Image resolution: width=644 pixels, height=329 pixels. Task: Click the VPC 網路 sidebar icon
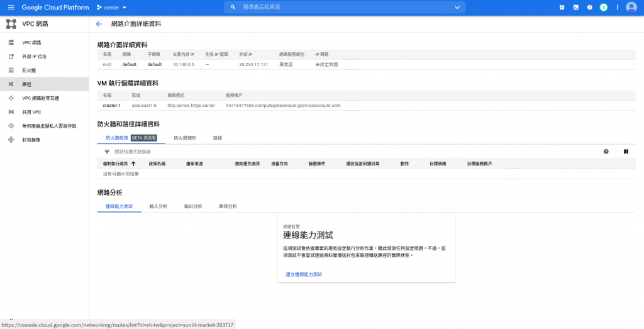11,43
